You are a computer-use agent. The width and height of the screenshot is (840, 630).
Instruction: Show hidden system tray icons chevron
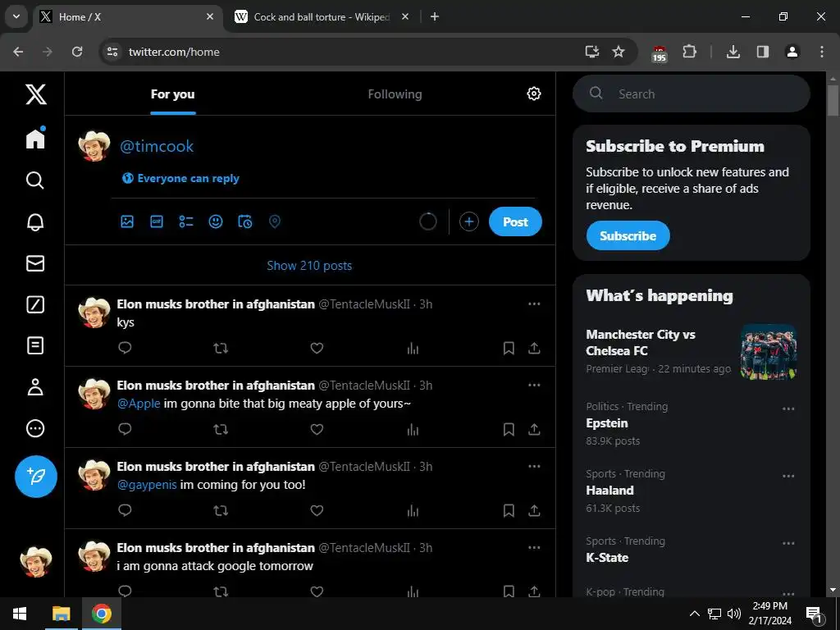click(694, 614)
